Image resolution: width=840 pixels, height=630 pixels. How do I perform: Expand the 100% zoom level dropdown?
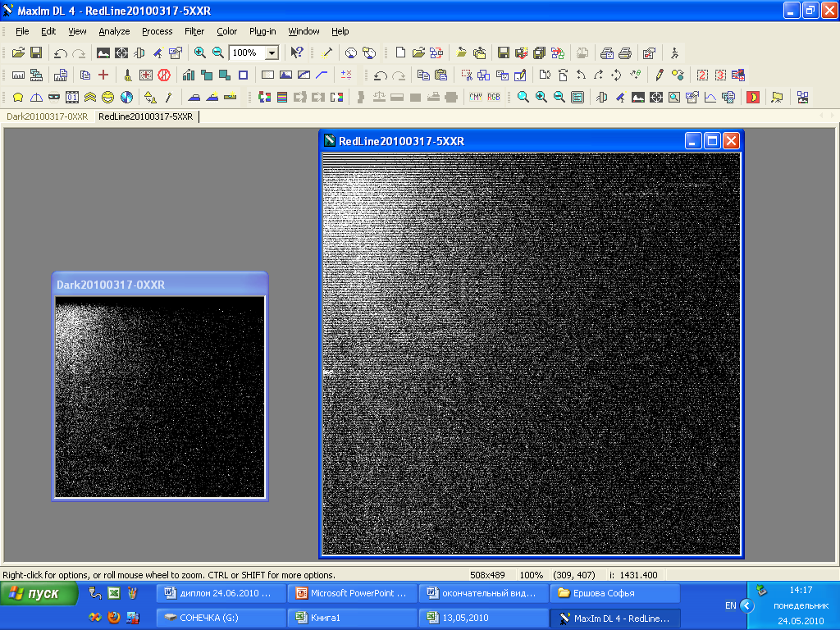click(x=272, y=52)
